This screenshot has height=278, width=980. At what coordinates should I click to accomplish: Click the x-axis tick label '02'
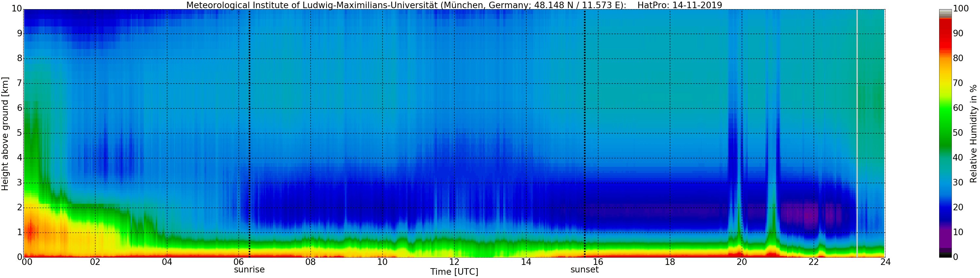click(95, 262)
